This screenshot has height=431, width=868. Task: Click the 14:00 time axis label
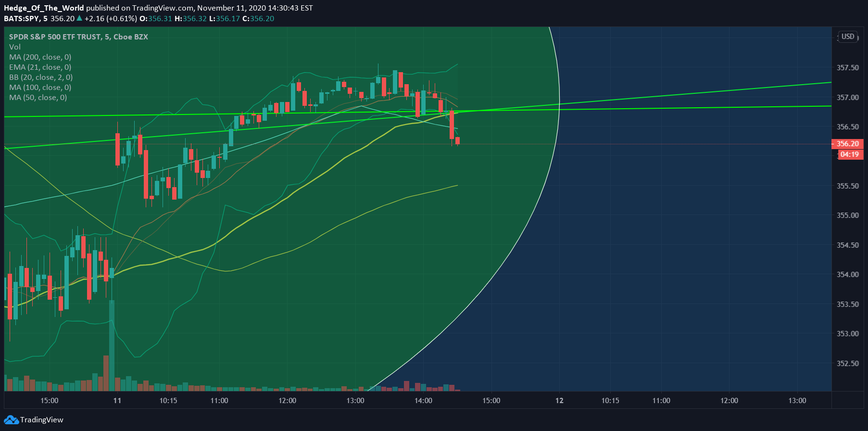tap(423, 400)
